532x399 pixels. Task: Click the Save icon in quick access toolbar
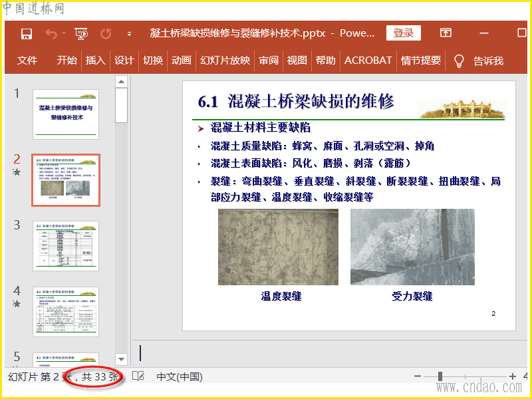[x=27, y=33]
